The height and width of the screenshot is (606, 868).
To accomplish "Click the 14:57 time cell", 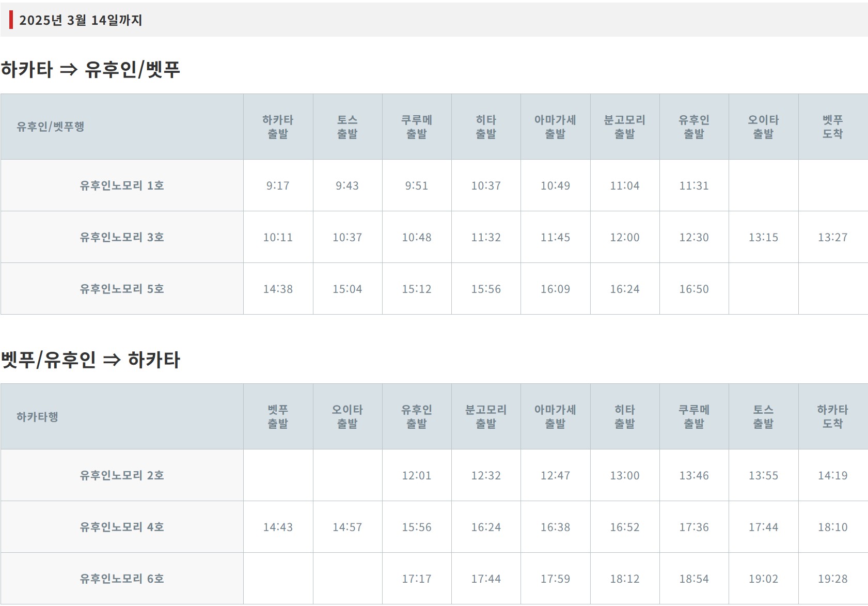I will click(x=347, y=527).
